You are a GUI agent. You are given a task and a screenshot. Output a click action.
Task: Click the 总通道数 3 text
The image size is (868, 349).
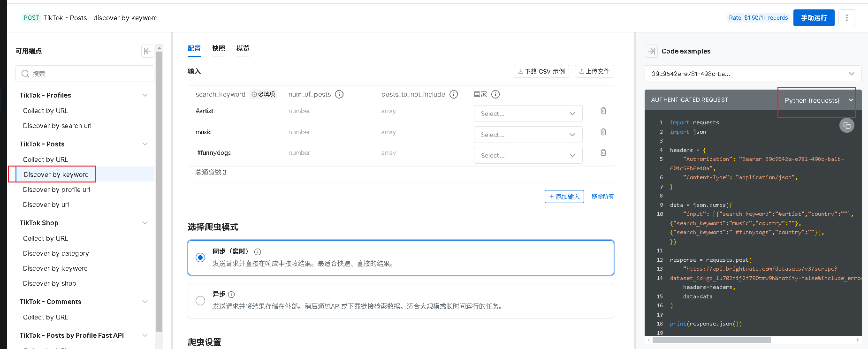pyautogui.click(x=211, y=172)
